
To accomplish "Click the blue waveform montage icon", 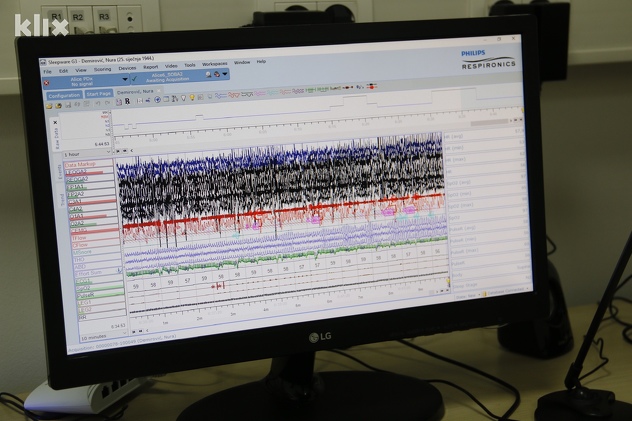I will (220, 96).
